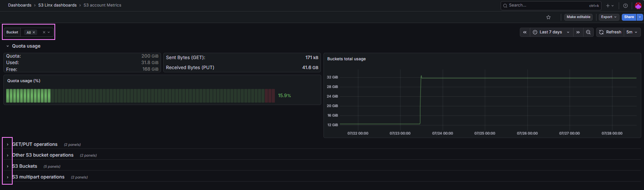The width and height of the screenshot is (644, 190).
Task: Star this dashboard as favorite
Action: (548, 17)
